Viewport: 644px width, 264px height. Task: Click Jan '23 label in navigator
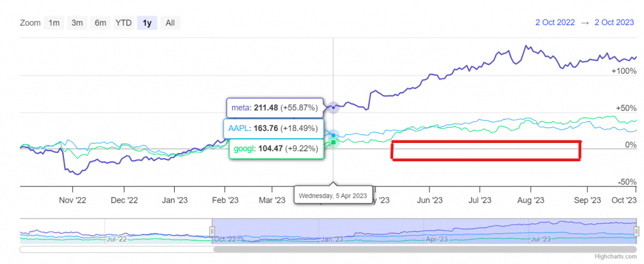pyautogui.click(x=332, y=239)
